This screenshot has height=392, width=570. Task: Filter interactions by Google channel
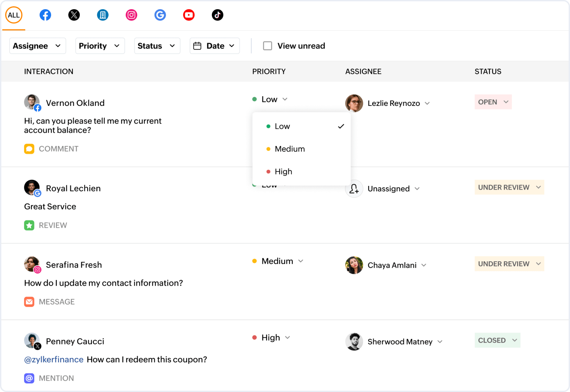[160, 15]
